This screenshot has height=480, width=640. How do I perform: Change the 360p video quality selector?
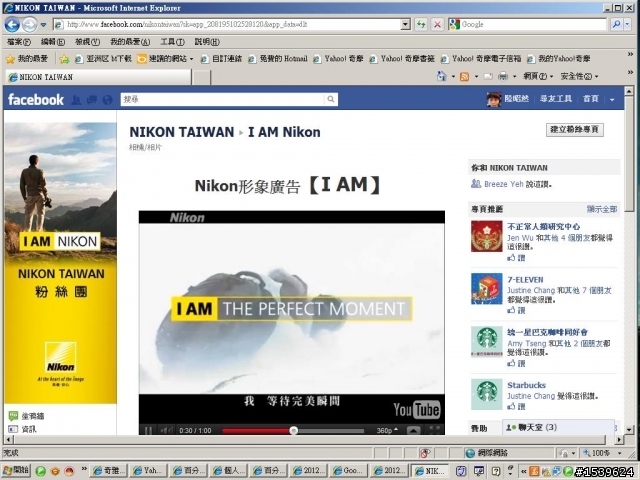pos(387,430)
